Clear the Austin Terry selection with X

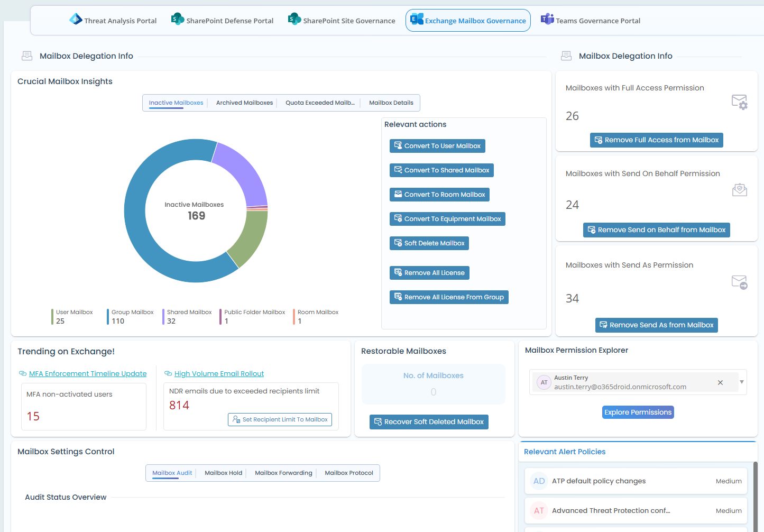click(x=720, y=382)
